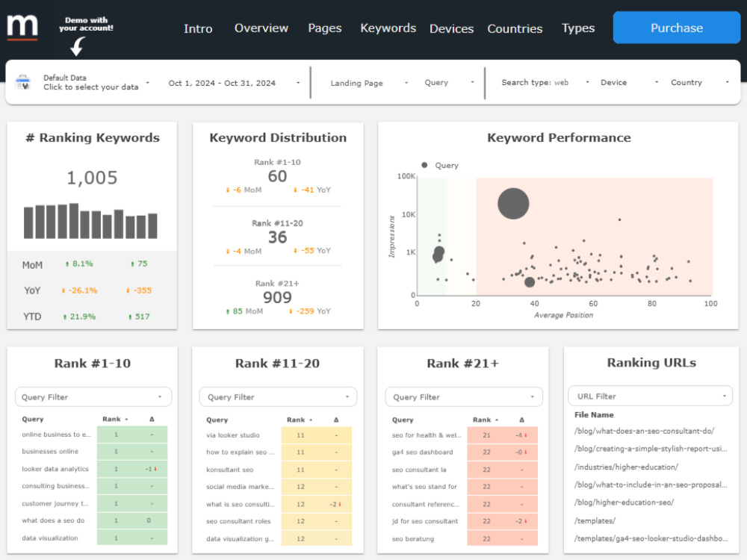Click the 1,005 ranking keywords total
747x560 pixels.
coord(92,178)
